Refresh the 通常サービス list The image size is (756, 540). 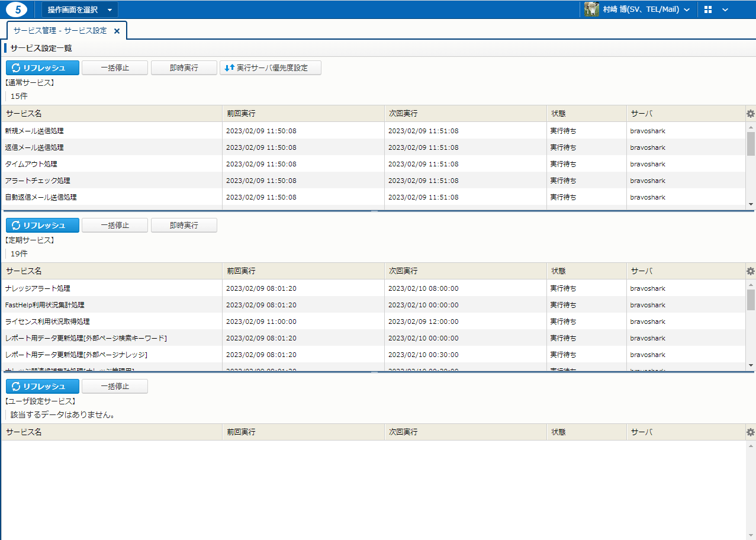pyautogui.click(x=43, y=68)
